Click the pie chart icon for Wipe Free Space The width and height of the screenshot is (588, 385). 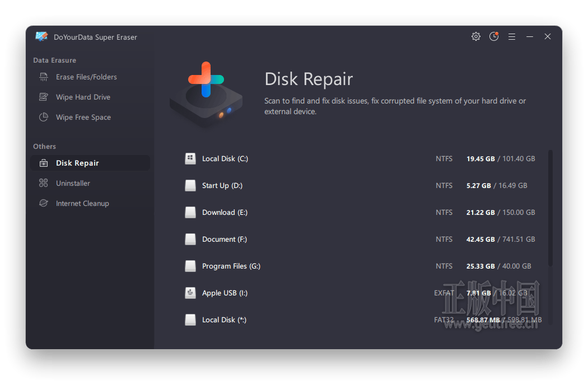[44, 118]
